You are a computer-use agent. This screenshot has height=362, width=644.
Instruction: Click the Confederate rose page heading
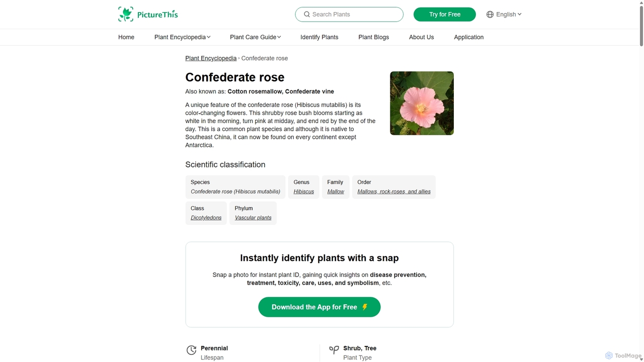[235, 77]
